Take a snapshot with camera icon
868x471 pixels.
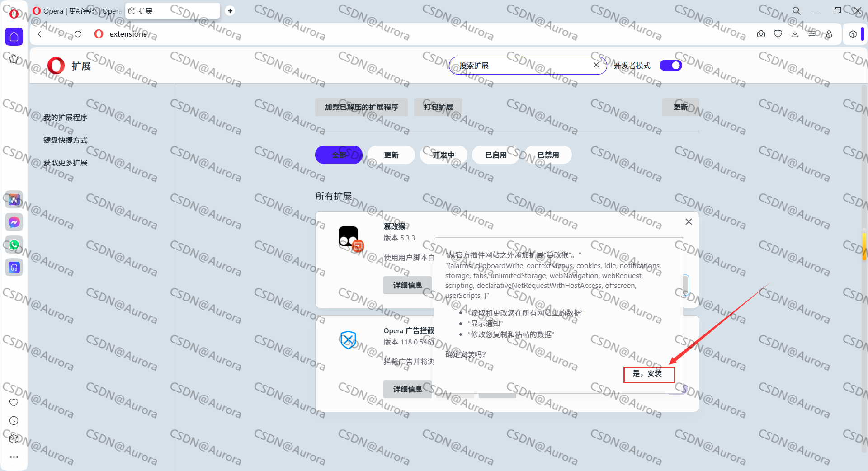tap(761, 34)
